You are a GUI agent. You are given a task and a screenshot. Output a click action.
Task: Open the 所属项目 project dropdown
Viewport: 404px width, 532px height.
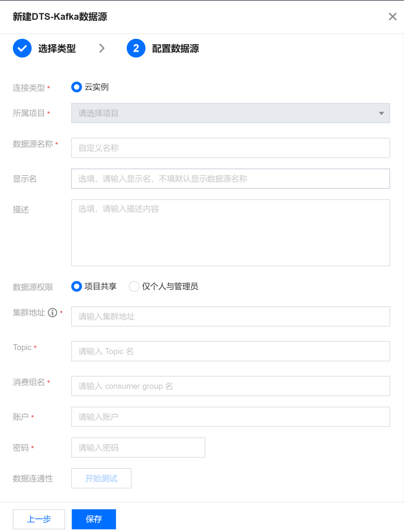tap(230, 113)
